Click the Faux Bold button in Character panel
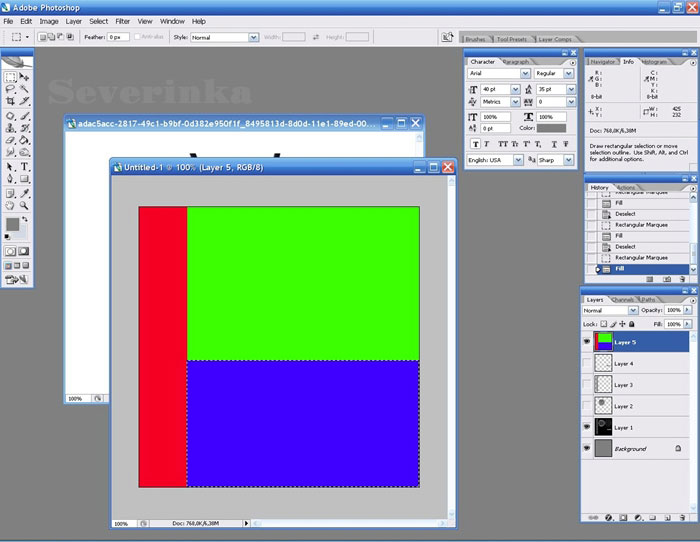 click(474, 144)
